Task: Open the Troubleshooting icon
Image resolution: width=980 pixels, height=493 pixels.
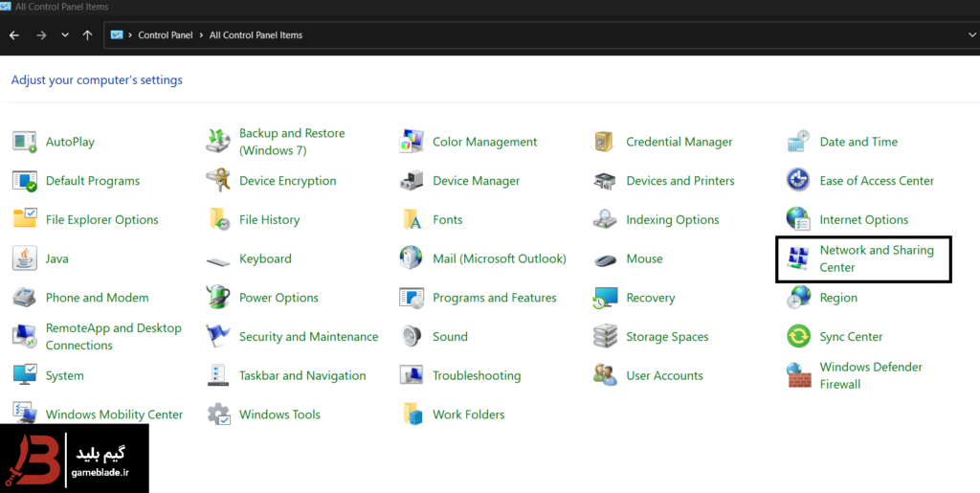Action: point(412,375)
